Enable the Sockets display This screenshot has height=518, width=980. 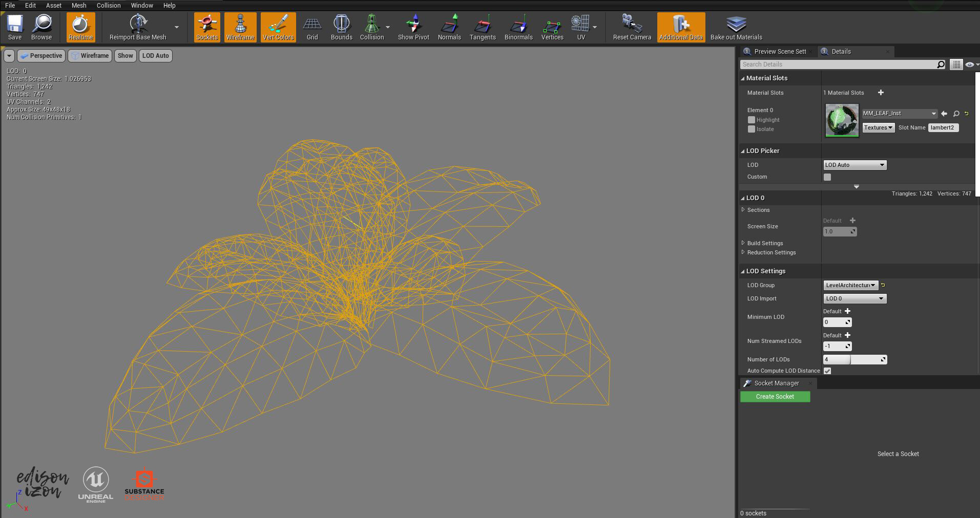click(207, 27)
